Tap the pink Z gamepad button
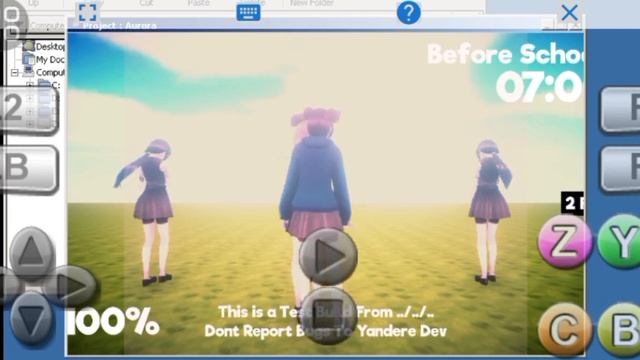This screenshot has width=640, height=360. click(565, 241)
